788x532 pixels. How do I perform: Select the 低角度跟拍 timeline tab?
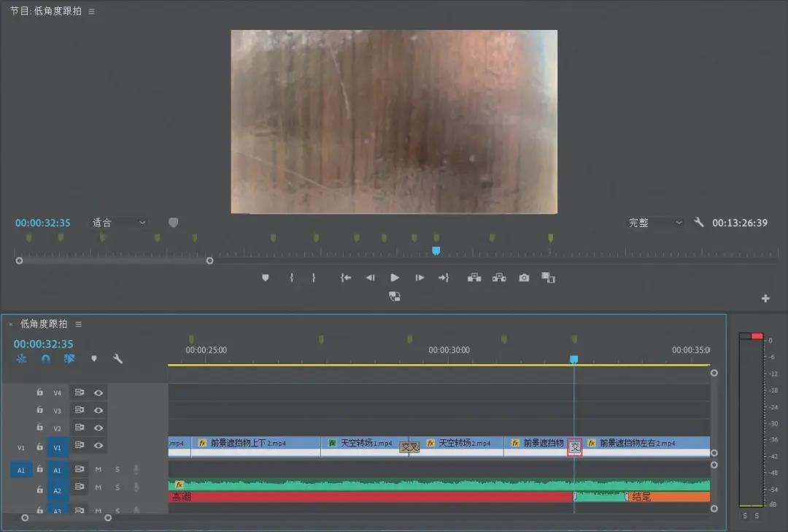44,324
